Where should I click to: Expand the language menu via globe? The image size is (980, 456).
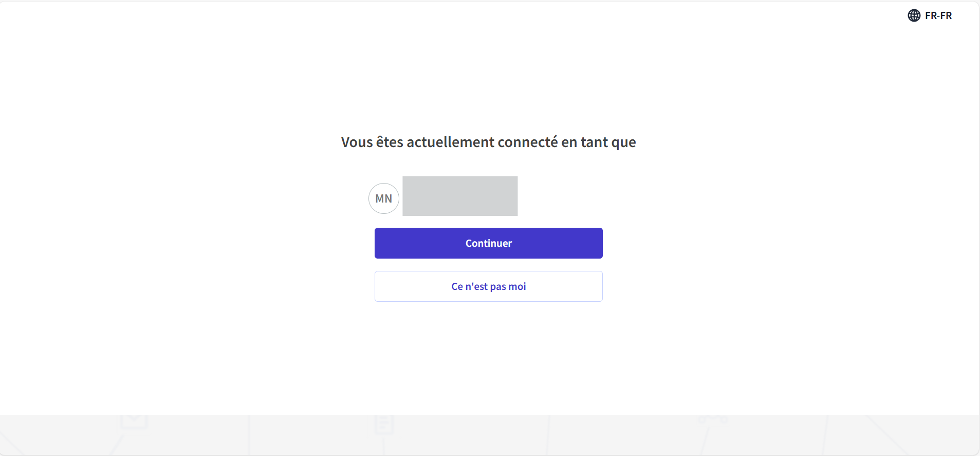click(914, 15)
